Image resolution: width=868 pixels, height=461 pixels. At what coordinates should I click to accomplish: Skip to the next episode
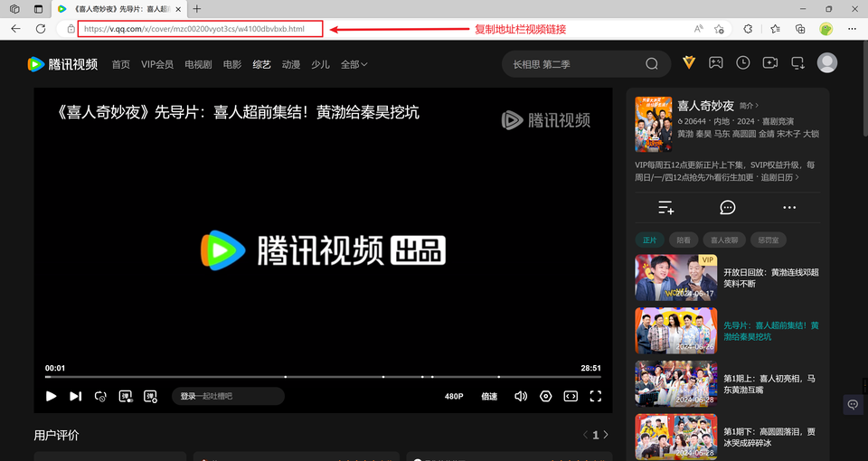point(75,396)
